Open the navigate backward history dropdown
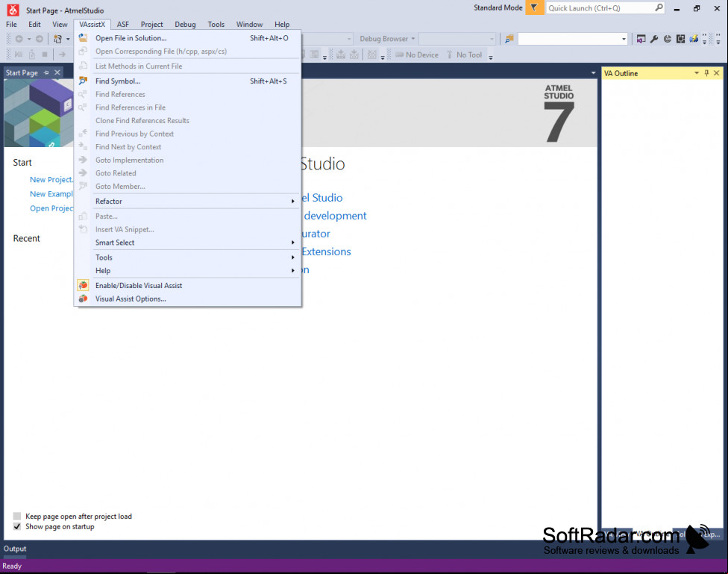Viewport: 728px width, 574px height. point(29,39)
